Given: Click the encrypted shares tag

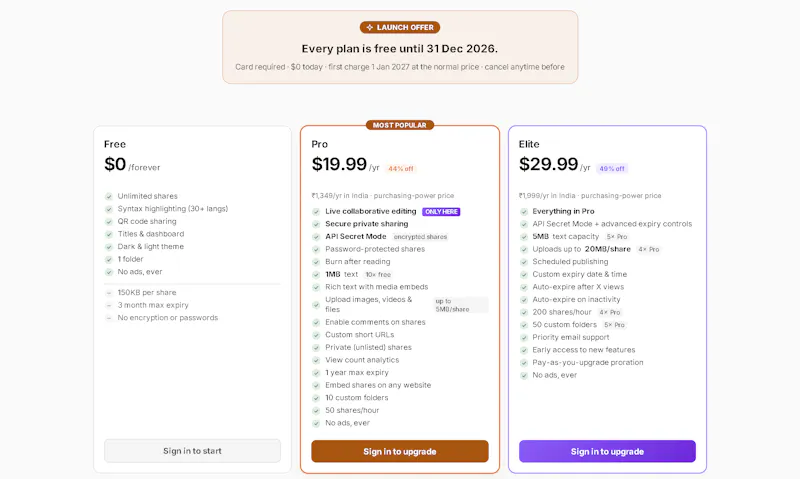Looking at the screenshot, I should point(420,237).
